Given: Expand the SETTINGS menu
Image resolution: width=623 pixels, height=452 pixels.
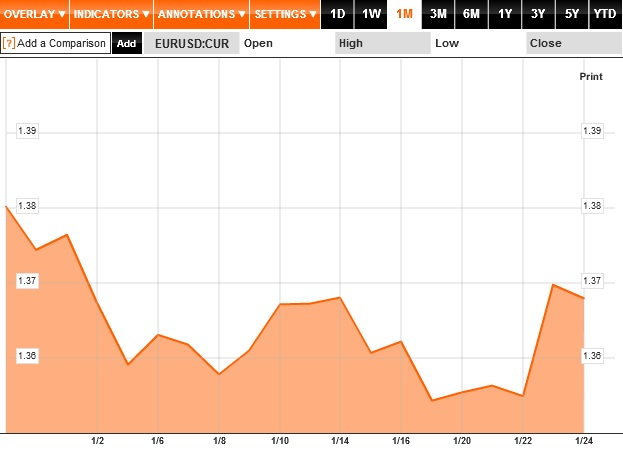Looking at the screenshot, I should (x=285, y=14).
